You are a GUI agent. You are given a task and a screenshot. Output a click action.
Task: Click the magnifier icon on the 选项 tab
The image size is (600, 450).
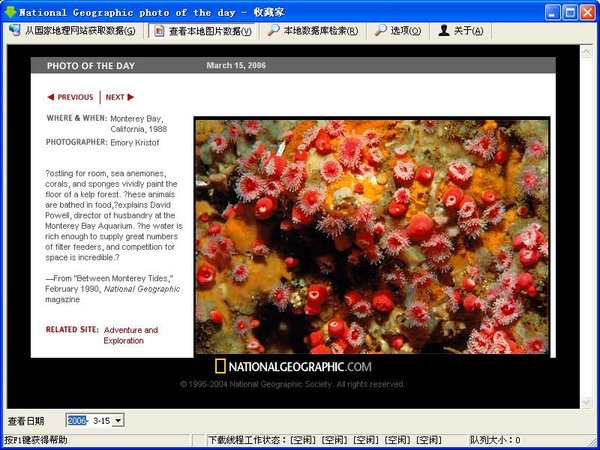tap(381, 31)
